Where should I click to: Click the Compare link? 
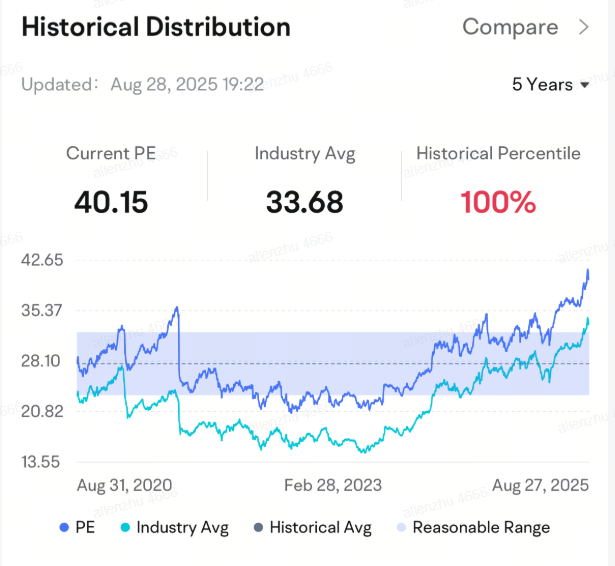[x=510, y=28]
